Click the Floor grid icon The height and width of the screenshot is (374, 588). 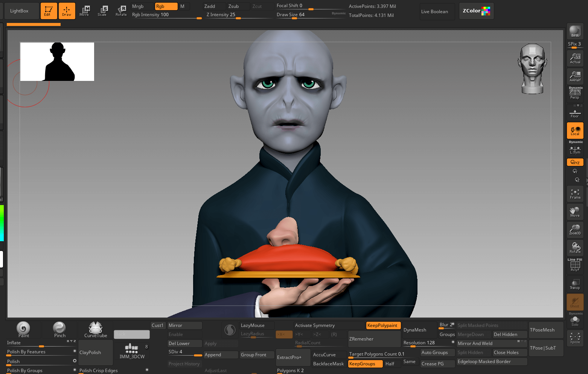pyautogui.click(x=575, y=112)
